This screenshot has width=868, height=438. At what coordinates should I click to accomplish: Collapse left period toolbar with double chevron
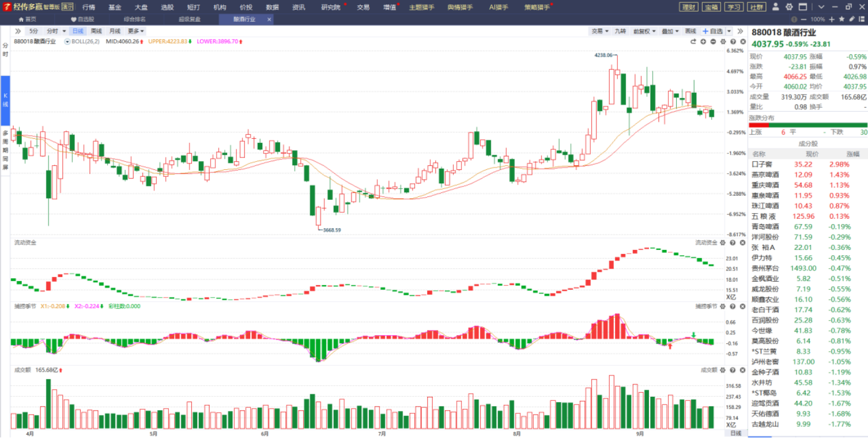[18, 31]
